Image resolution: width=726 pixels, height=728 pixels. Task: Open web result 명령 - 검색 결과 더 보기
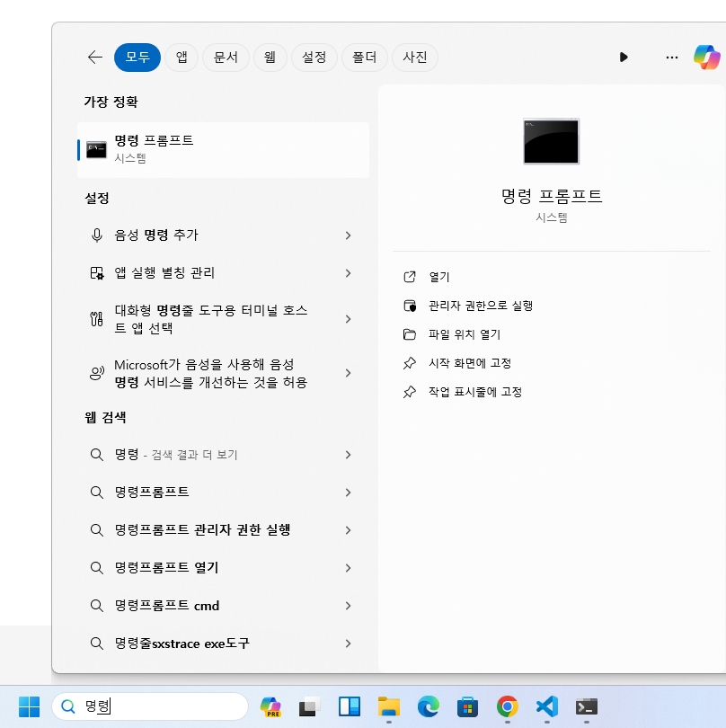[223, 455]
